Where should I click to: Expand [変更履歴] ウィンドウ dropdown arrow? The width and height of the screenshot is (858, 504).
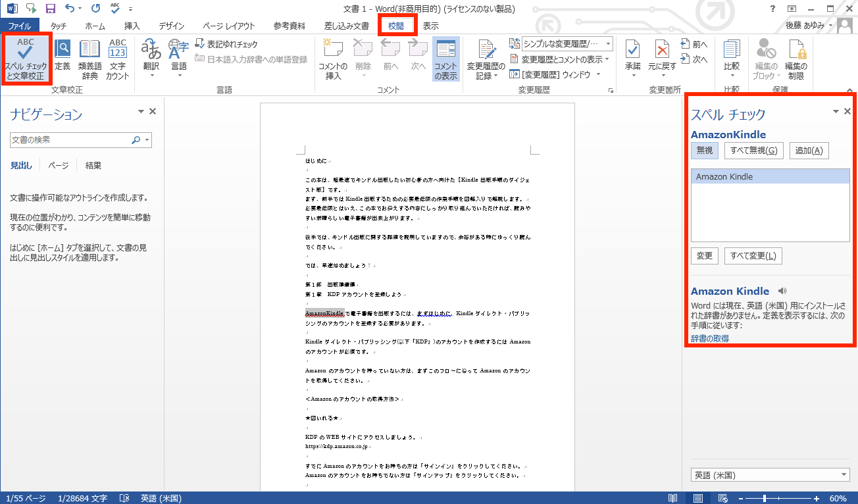click(x=599, y=74)
